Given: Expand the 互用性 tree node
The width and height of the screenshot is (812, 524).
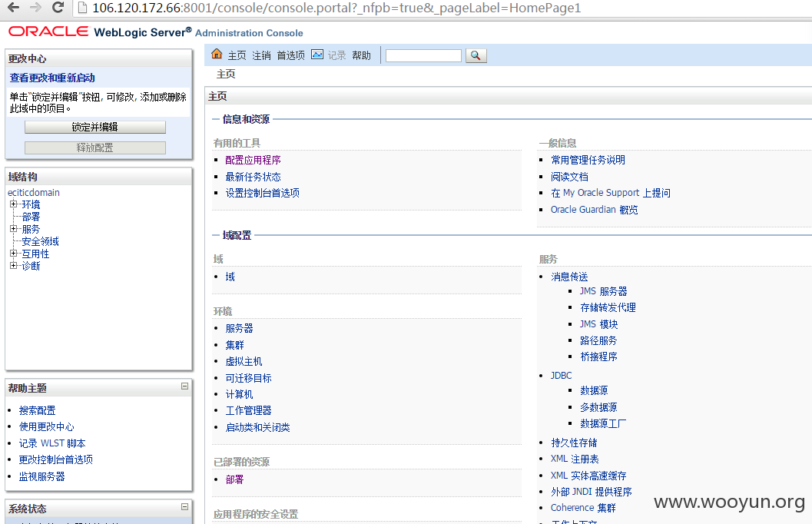Looking at the screenshot, I should [14, 254].
